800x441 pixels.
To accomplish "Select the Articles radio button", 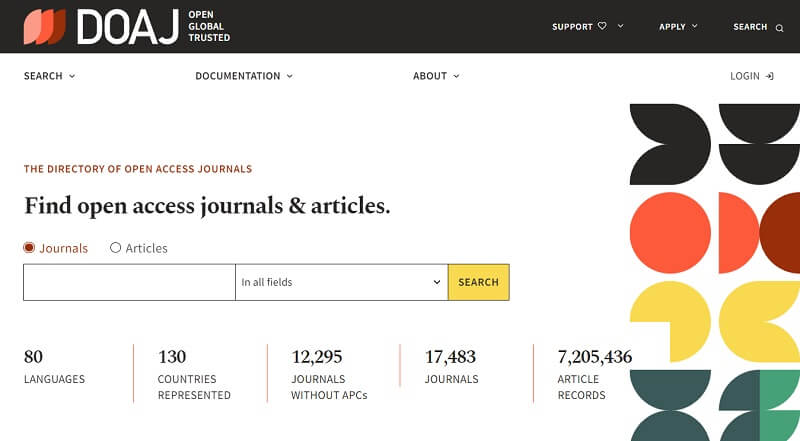I will pos(115,248).
